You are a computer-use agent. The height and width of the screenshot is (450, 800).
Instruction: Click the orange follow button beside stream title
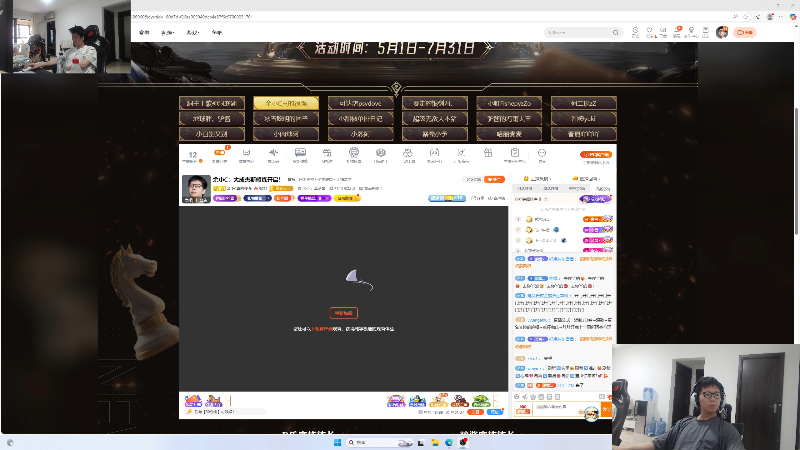(x=494, y=180)
